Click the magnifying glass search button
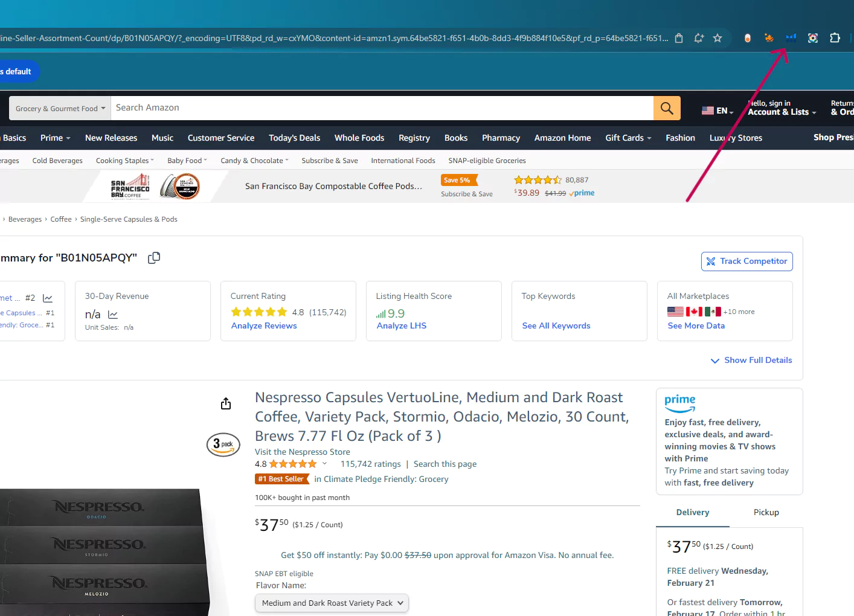 667,108
